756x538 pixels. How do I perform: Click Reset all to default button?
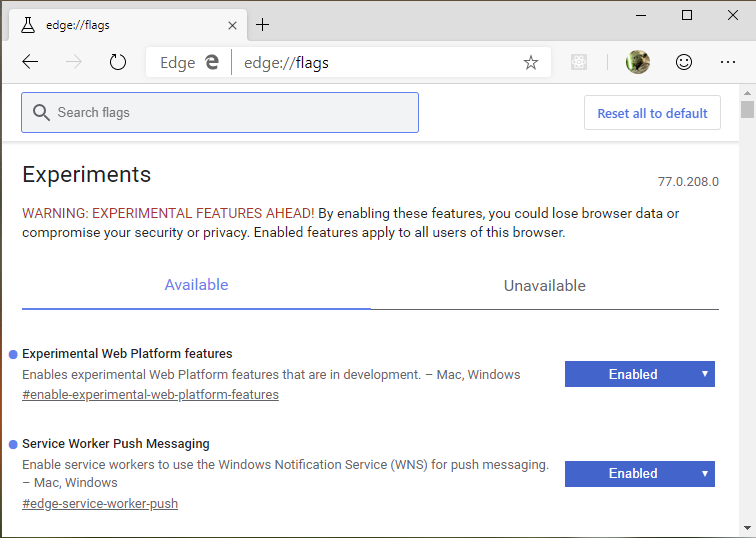coord(652,113)
